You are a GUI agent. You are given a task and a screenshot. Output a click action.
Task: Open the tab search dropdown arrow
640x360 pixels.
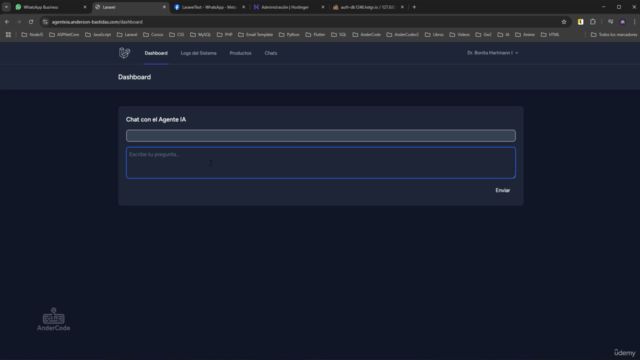[x=6, y=7]
